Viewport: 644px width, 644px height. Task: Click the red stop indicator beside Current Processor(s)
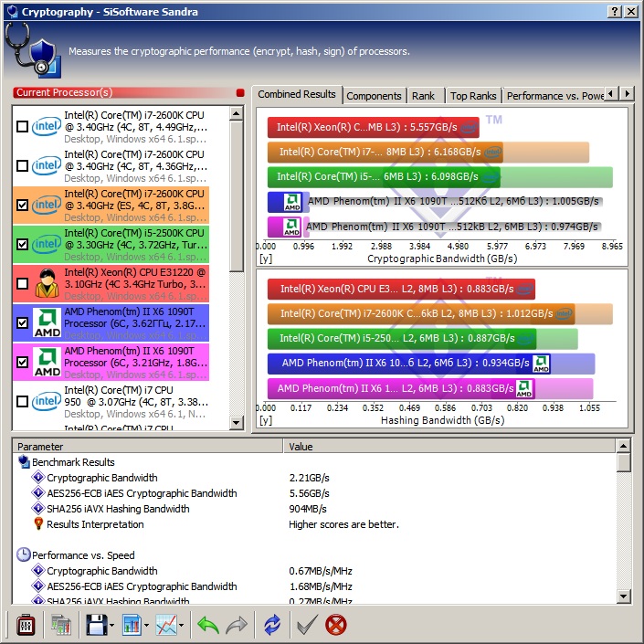(240, 93)
